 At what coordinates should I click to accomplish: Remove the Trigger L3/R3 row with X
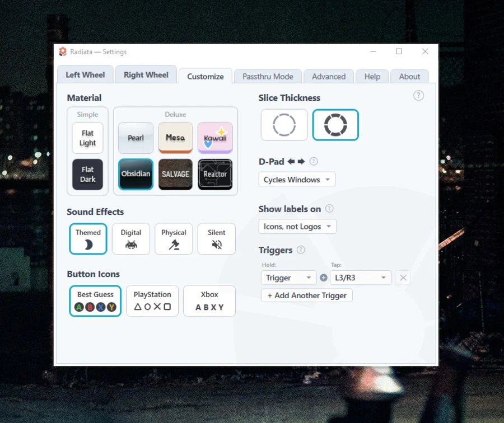[403, 278]
